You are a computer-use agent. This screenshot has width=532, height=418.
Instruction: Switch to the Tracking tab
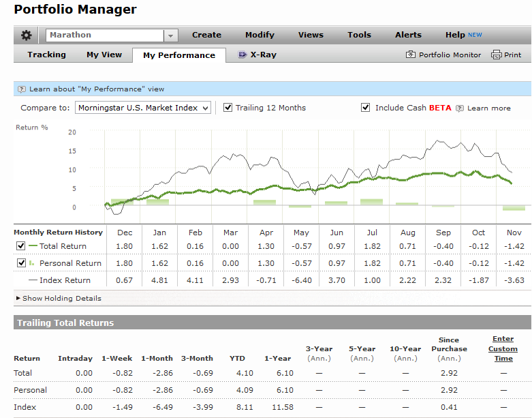46,55
